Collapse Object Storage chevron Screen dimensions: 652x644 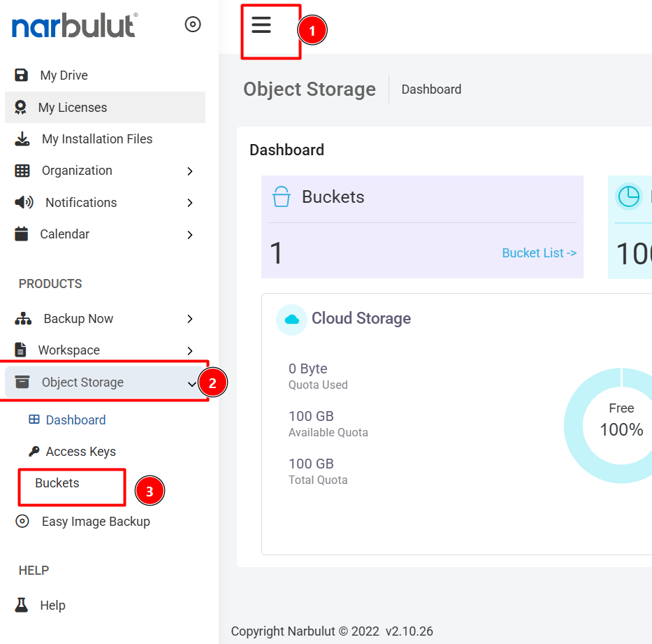click(191, 384)
